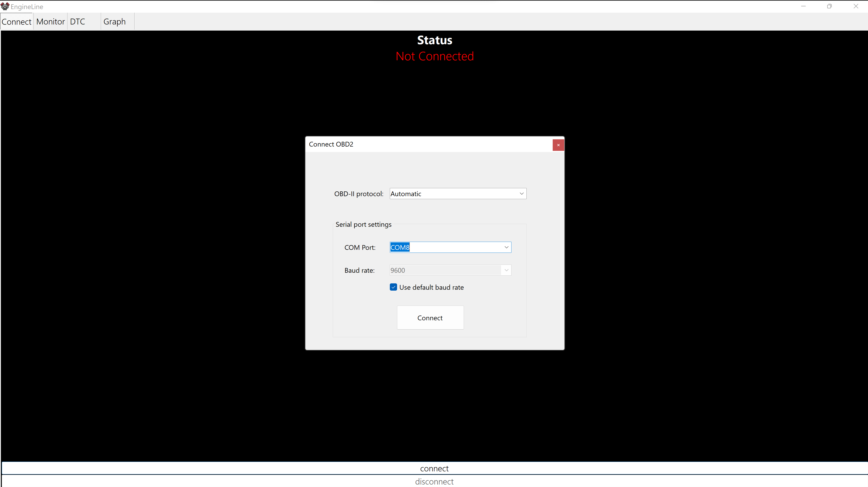Close the Connect OBD2 dialog
The width and height of the screenshot is (868, 487).
[x=558, y=145]
